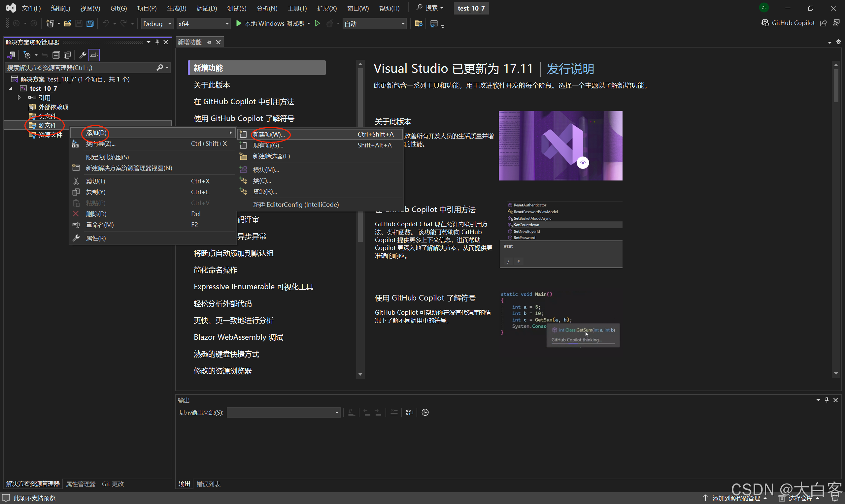Image resolution: width=845 pixels, height=504 pixels.
Task: Switch to the 错误列表 tab
Action: 208,484
